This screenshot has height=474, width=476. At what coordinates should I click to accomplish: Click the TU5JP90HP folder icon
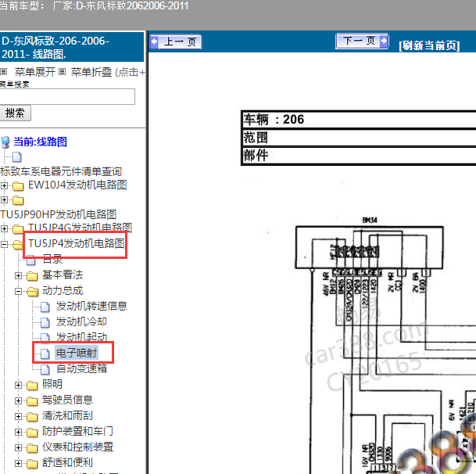[x=18, y=200]
